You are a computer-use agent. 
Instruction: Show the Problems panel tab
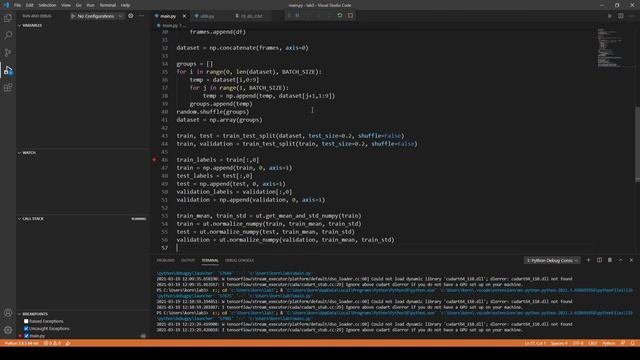click(x=165, y=260)
